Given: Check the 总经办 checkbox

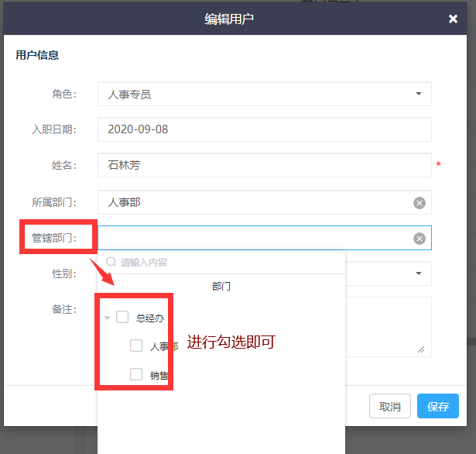Looking at the screenshot, I should coord(122,317).
